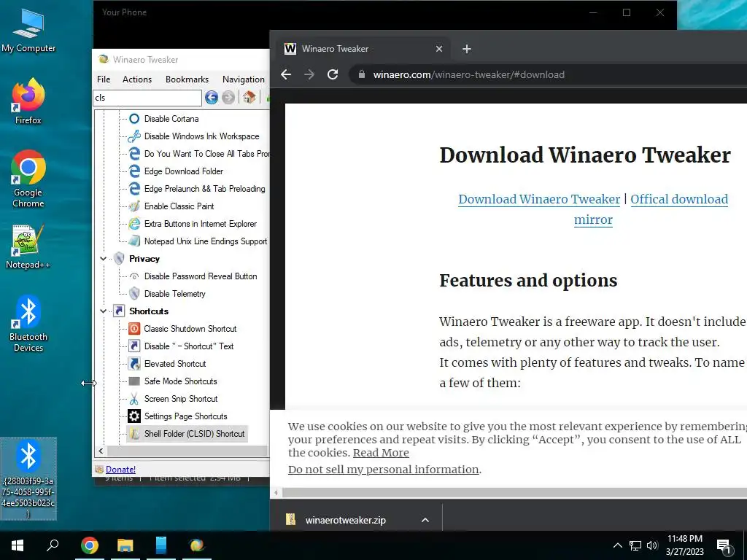Screen dimensions: 747x560
Task: Click the Download Winaero Tweaker link
Action: (x=539, y=199)
